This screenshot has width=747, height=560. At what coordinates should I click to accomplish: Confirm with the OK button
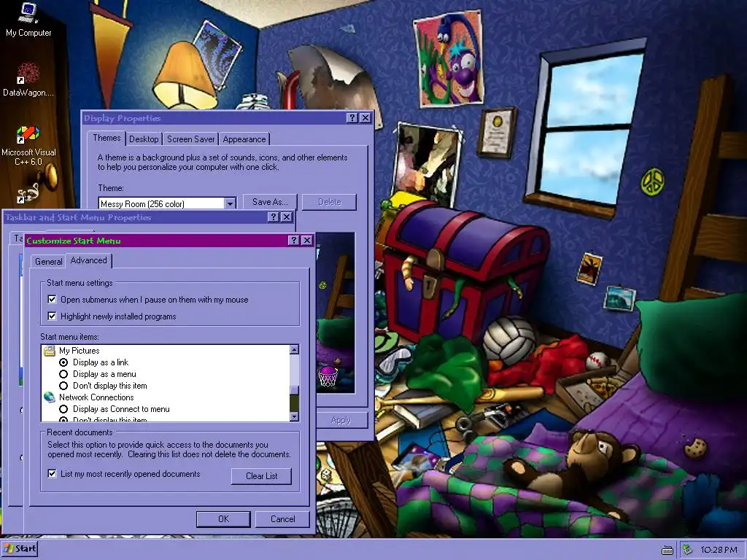coord(223,519)
